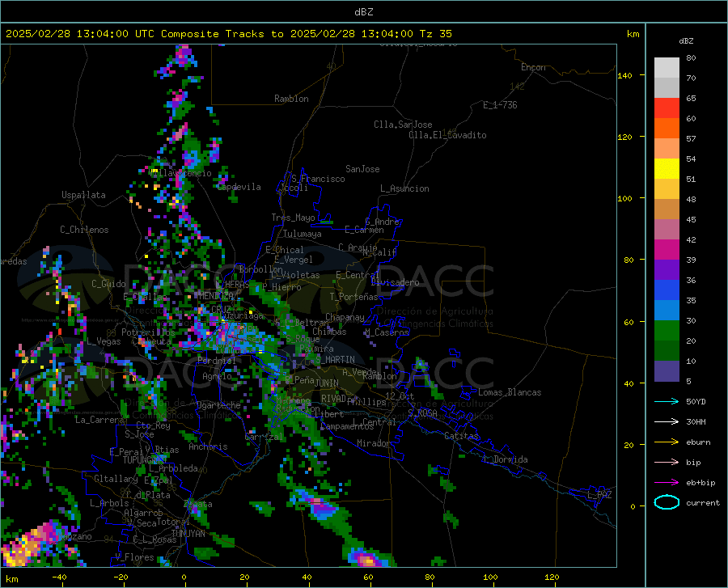Click the Mirador place label
Image resolution: width=728 pixels, height=588 pixels.
pos(373,443)
